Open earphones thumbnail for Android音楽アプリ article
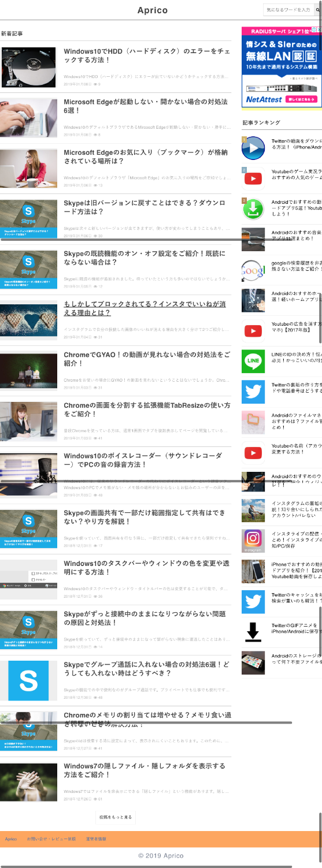Image resolution: width=322 pixels, height=868 pixels. [x=253, y=239]
